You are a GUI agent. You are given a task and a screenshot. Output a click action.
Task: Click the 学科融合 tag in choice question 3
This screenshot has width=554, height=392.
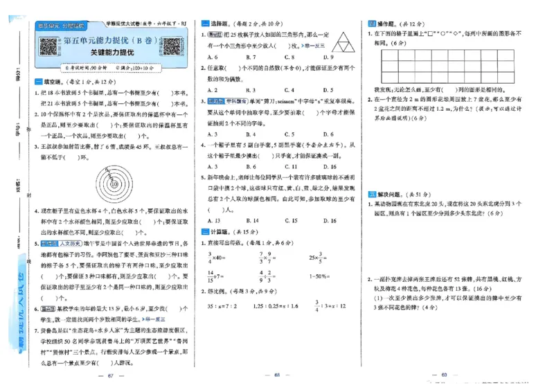click(x=236, y=101)
